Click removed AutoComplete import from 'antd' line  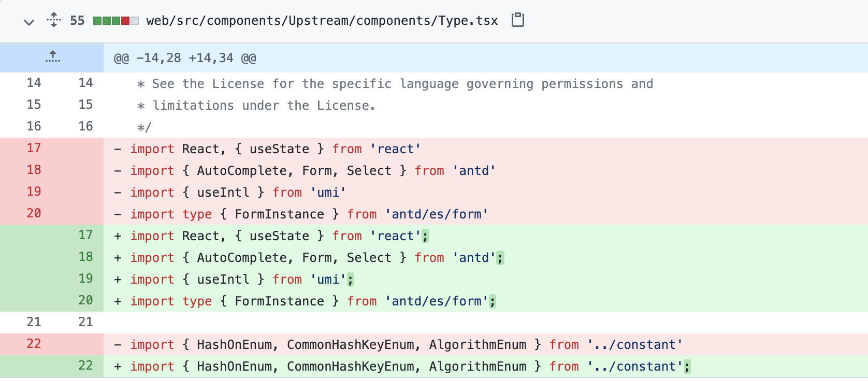[486, 170]
